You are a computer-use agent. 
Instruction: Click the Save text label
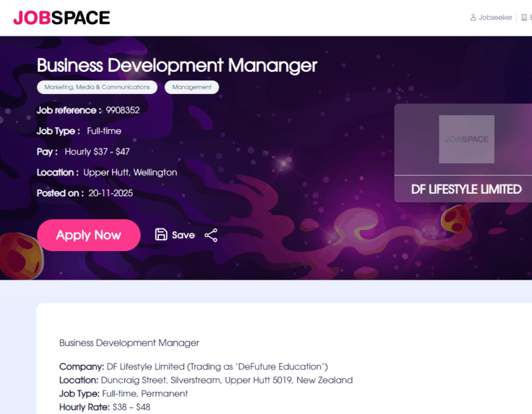tap(183, 235)
